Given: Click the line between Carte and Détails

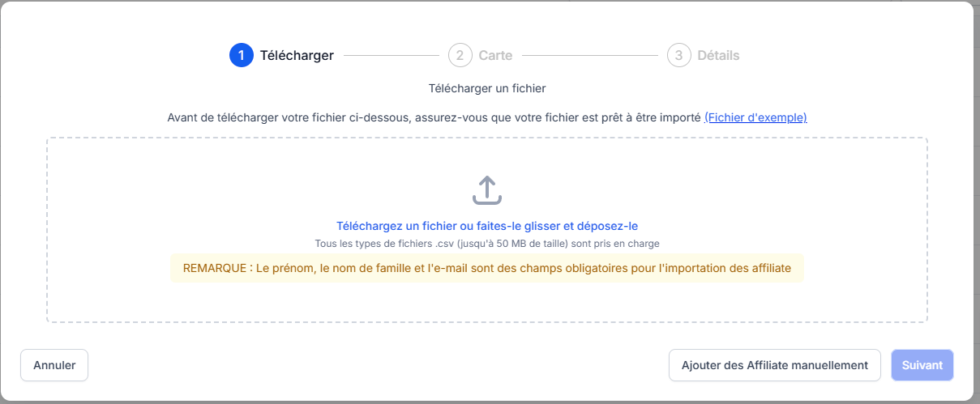Looking at the screenshot, I should point(590,56).
